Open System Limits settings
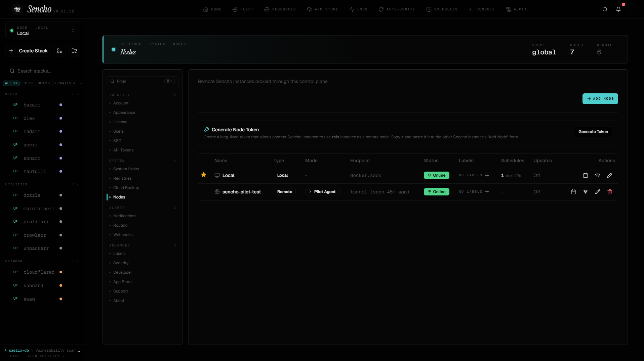This screenshot has width=644, height=361. coord(126,169)
